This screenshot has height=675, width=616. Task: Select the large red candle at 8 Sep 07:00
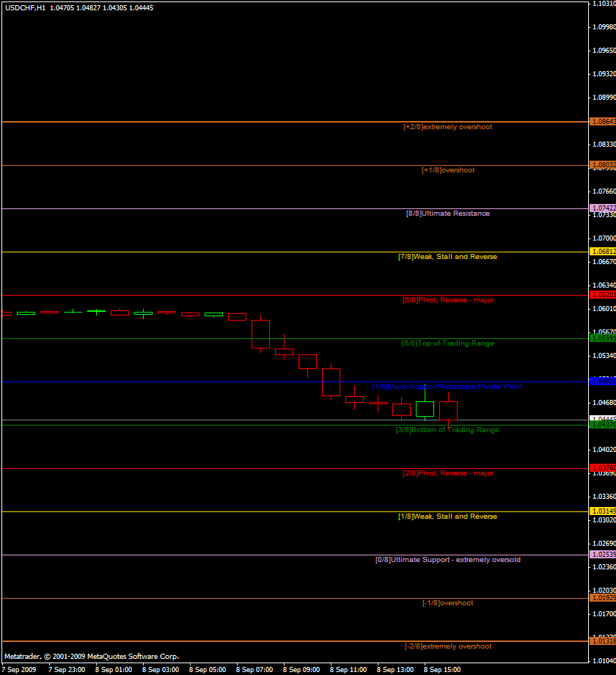click(260, 334)
